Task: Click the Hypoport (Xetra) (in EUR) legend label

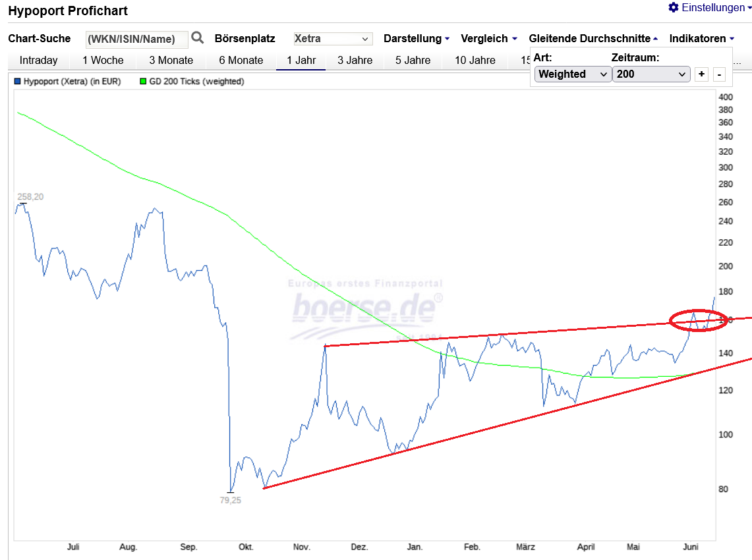Action: (x=72, y=82)
